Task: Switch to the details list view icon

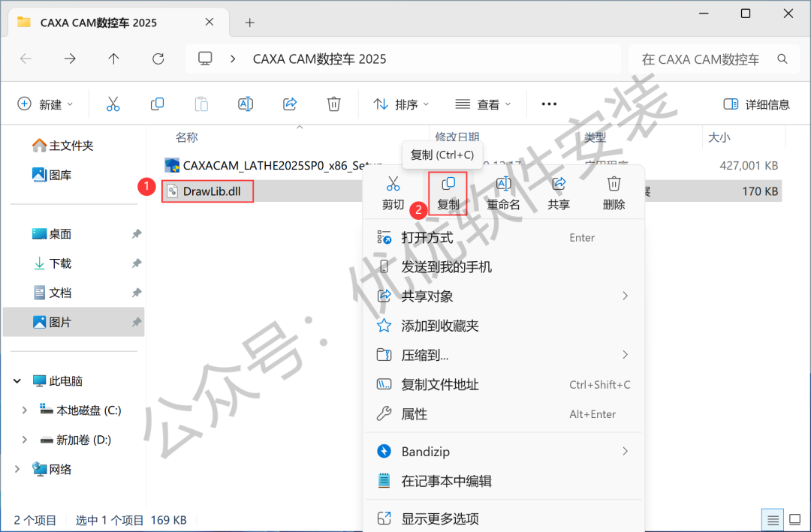Action: click(x=773, y=519)
